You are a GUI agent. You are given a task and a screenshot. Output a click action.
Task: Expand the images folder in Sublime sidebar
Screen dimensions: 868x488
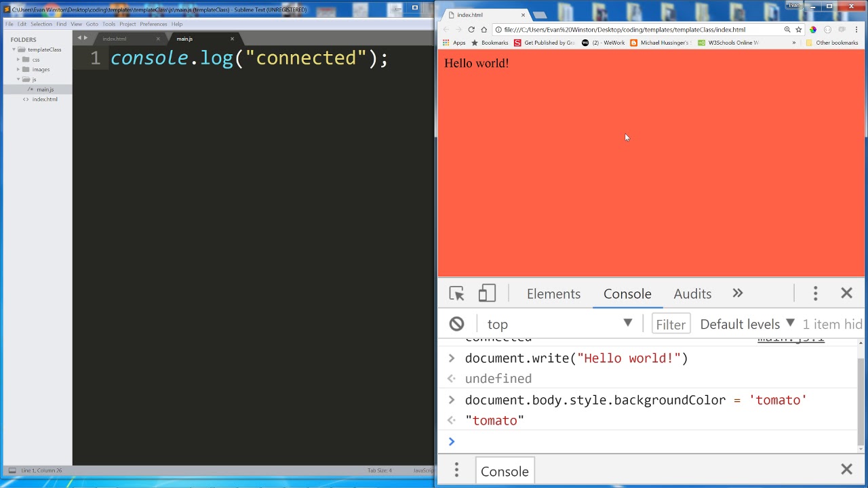point(18,69)
